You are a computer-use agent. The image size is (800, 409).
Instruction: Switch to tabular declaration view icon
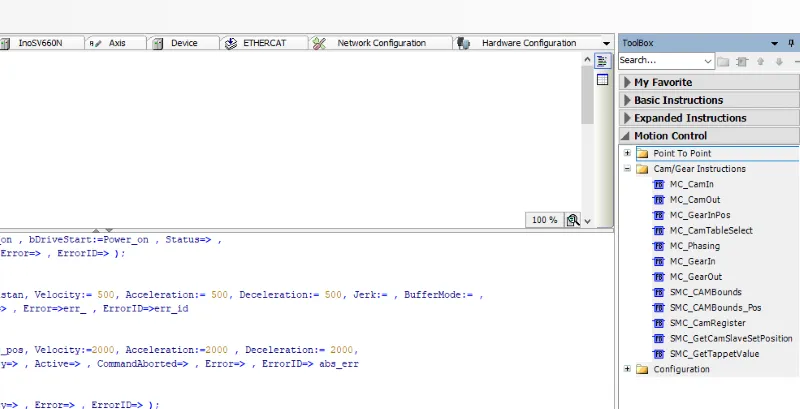603,80
